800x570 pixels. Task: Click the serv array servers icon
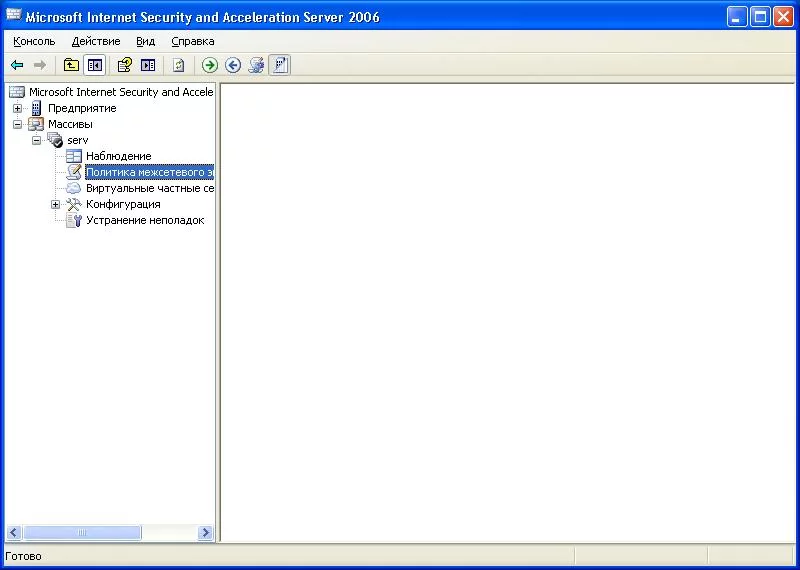pos(55,140)
